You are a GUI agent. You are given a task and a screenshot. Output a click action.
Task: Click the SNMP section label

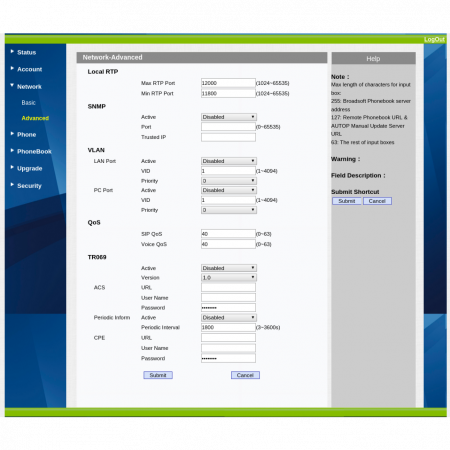97,106
